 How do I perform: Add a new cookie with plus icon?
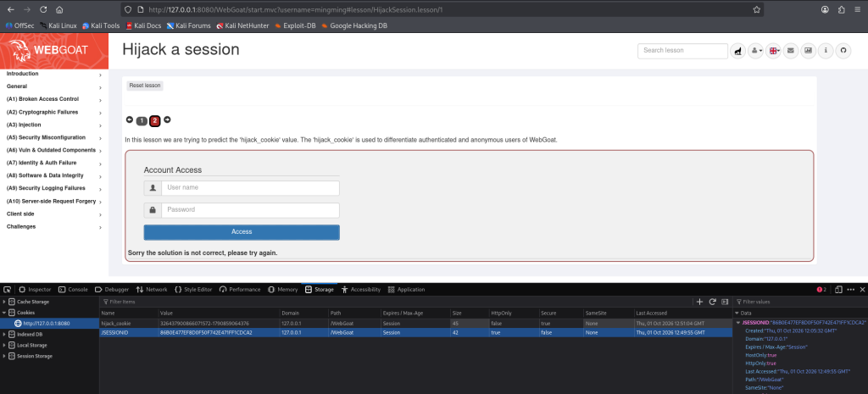tap(699, 302)
